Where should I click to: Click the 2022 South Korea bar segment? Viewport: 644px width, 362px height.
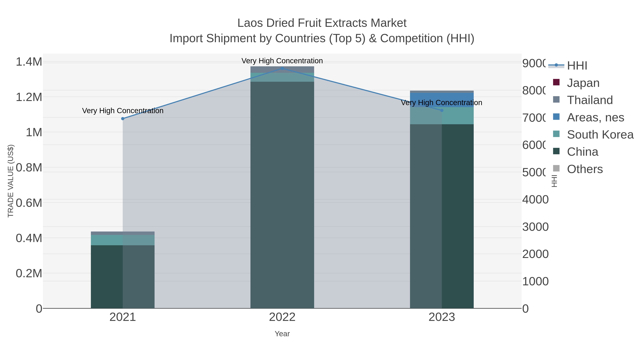282,77
